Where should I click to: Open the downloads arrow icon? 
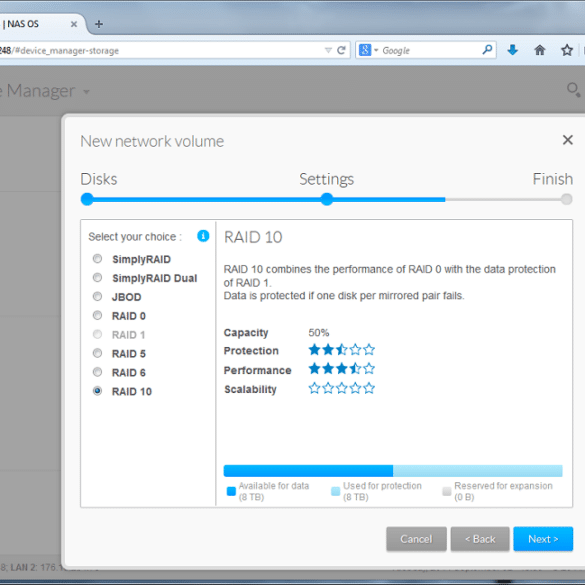click(513, 50)
